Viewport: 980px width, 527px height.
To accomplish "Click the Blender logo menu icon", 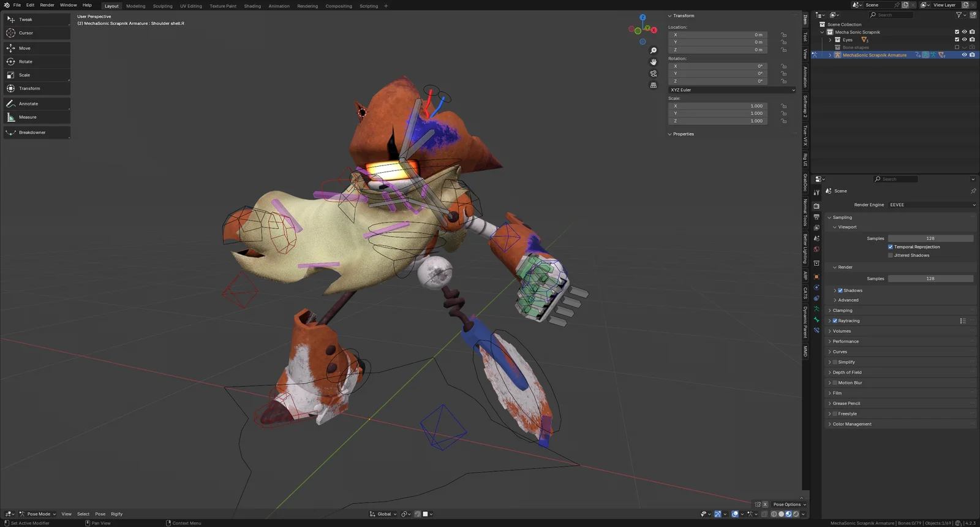I will pos(6,5).
